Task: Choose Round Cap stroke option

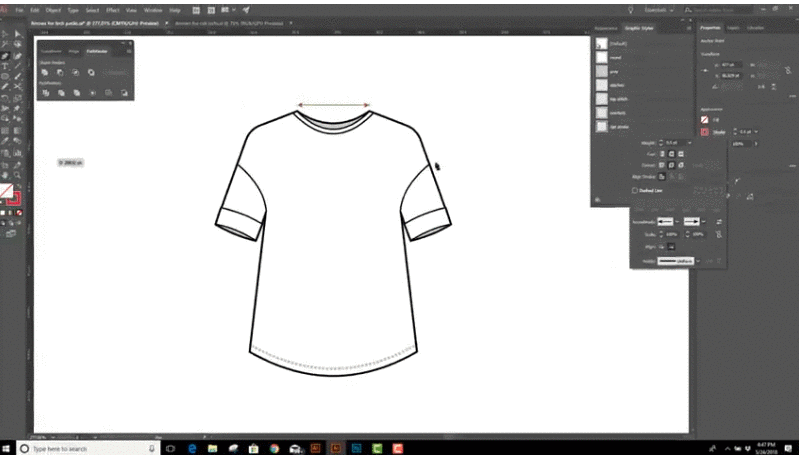Action: (x=671, y=153)
